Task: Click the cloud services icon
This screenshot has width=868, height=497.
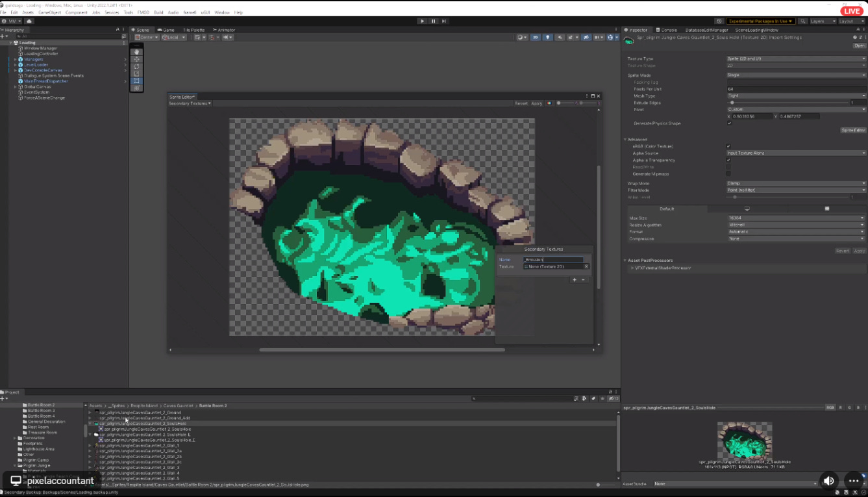Action: [29, 21]
